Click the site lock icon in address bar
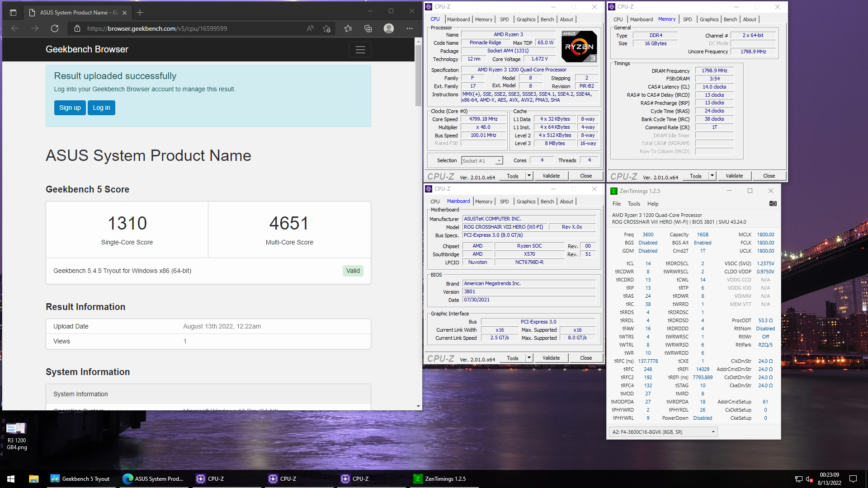This screenshot has width=868, height=488. 77,28
